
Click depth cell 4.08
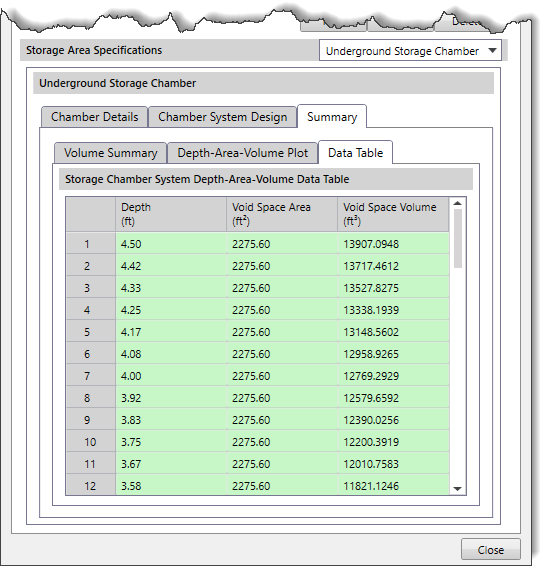pos(171,354)
